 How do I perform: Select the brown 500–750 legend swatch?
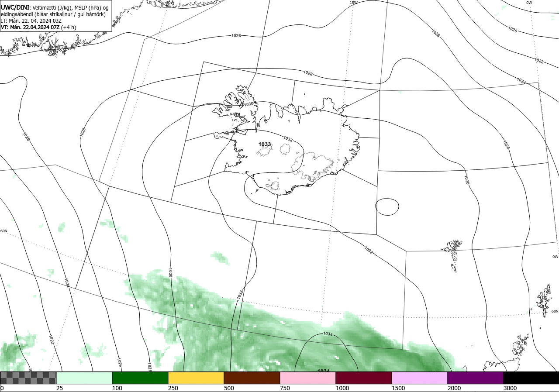252,378
